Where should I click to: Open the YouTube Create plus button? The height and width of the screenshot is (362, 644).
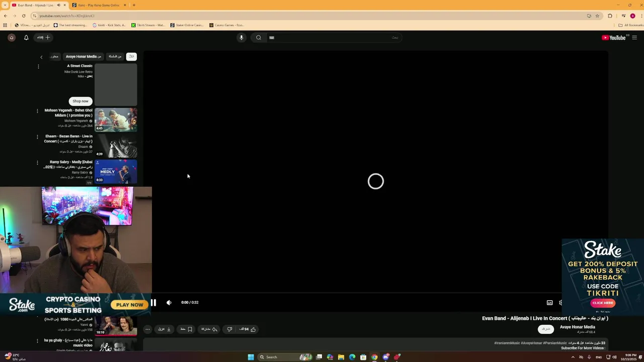43,37
